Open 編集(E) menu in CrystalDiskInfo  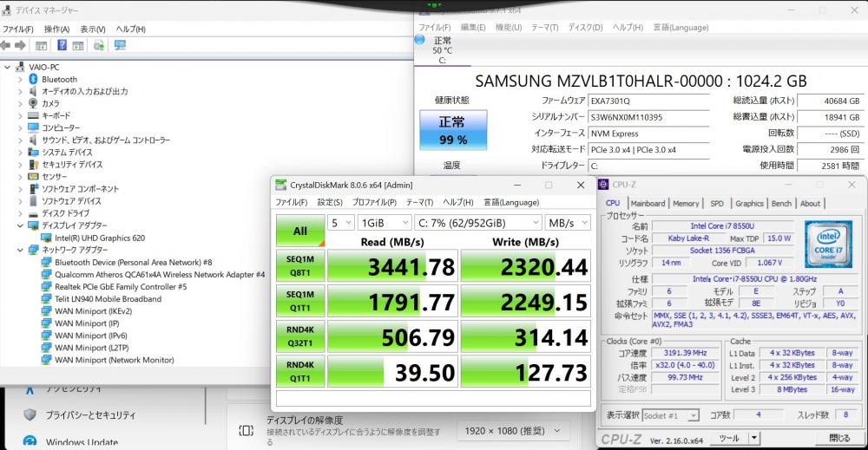coord(473,27)
